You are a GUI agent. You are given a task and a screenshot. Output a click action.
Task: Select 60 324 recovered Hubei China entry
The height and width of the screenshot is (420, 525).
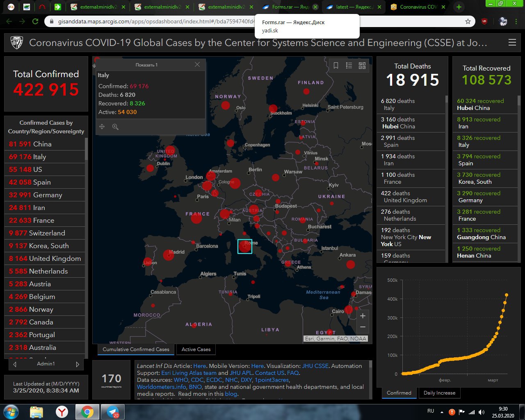tap(485, 104)
